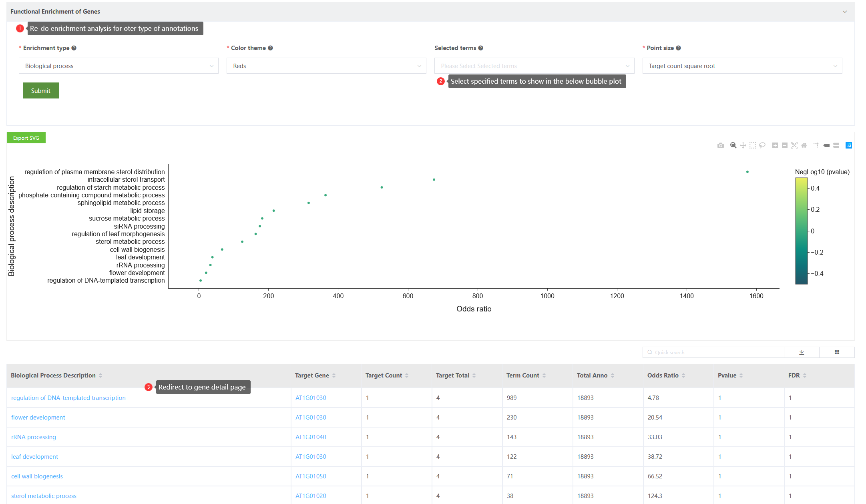This screenshot has height=504, width=866.
Task: Click Term Count value 230
Action: point(512,418)
